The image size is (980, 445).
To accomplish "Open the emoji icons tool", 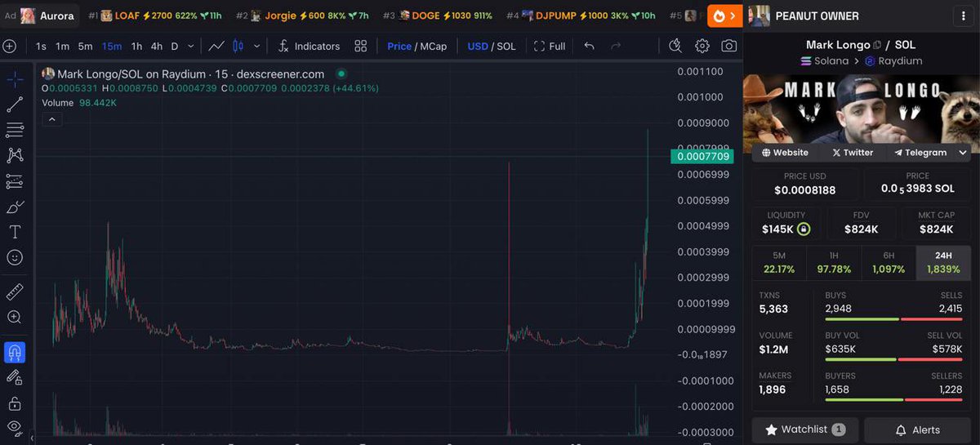I will click(15, 257).
